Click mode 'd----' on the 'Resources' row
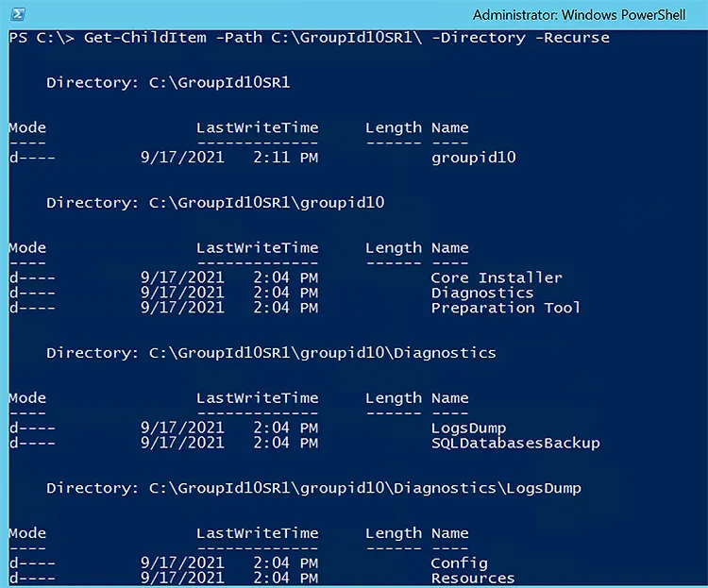The width and height of the screenshot is (708, 588). point(32,578)
